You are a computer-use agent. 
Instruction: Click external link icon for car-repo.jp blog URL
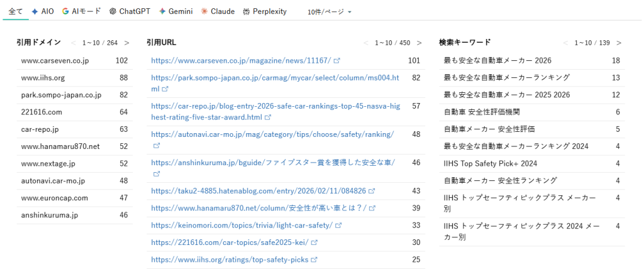pyautogui.click(x=269, y=117)
